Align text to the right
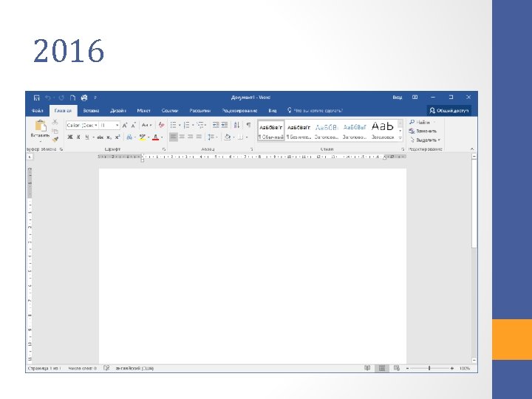 point(191,137)
